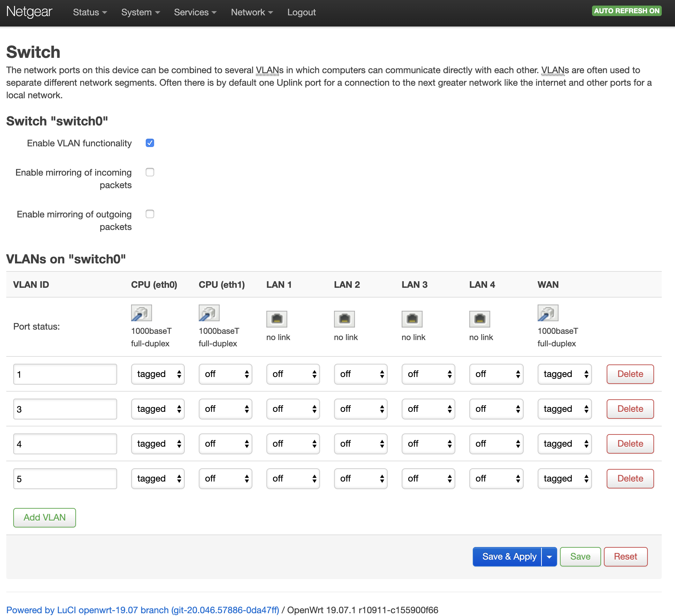Expand the Save & Apply options arrow
Viewport: 675px width, 616px height.
pos(549,557)
